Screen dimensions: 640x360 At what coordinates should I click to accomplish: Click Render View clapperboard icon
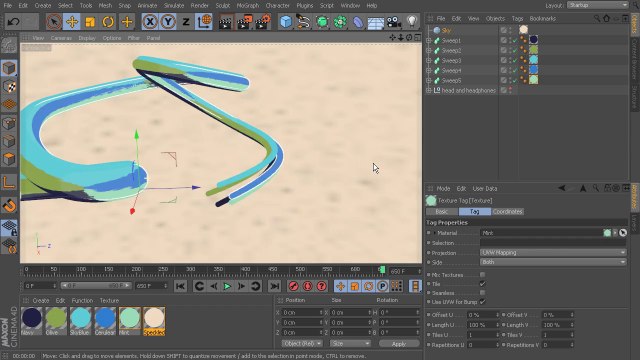coord(225,22)
